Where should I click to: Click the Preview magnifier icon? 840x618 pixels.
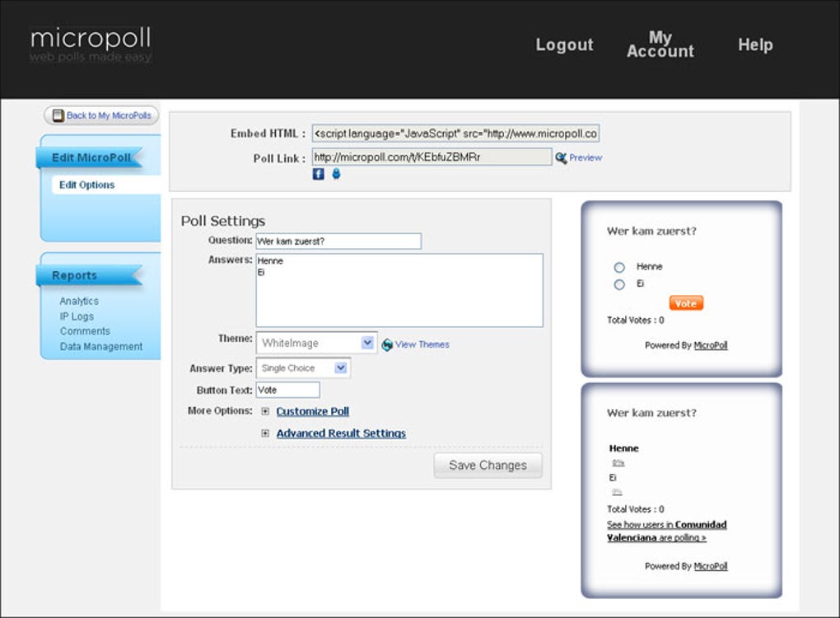pyautogui.click(x=561, y=157)
